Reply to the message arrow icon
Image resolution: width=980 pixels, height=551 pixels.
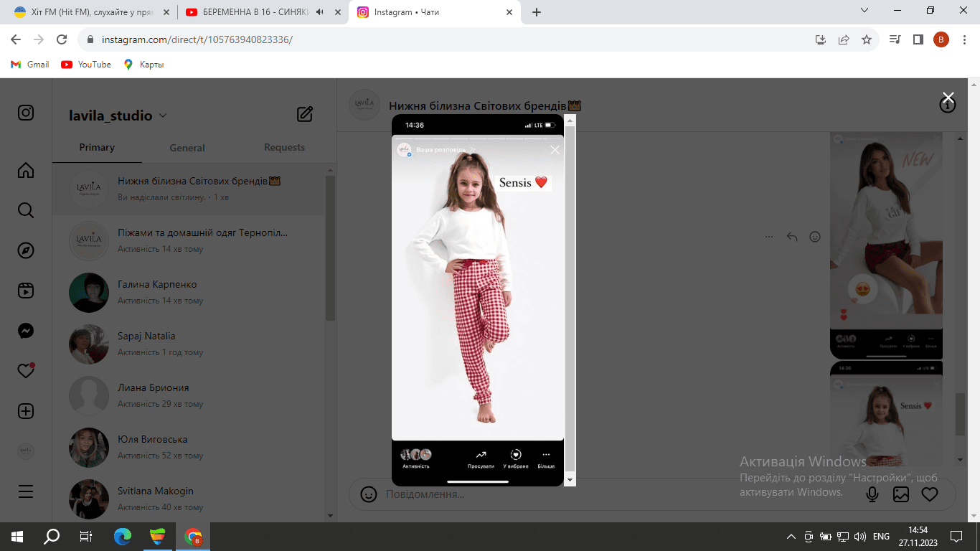click(x=792, y=237)
